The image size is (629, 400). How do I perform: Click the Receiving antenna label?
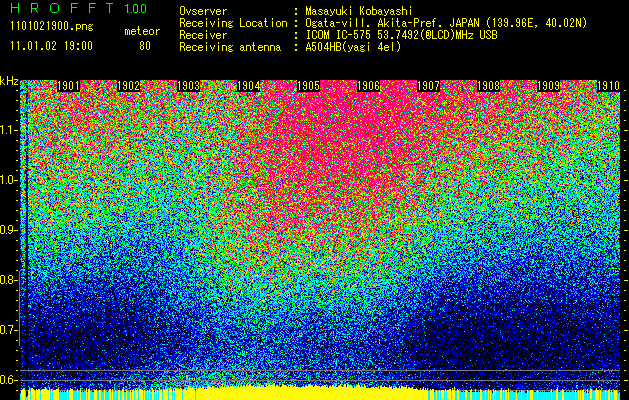tap(230, 47)
